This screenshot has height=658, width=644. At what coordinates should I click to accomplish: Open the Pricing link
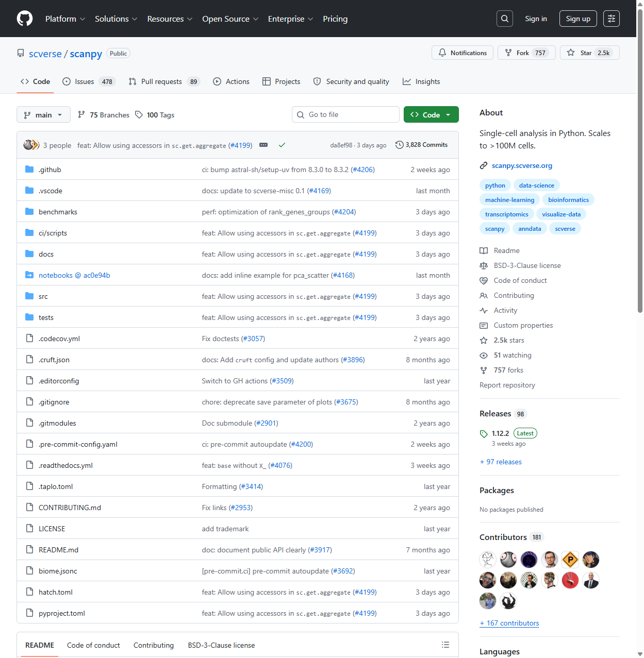point(335,19)
